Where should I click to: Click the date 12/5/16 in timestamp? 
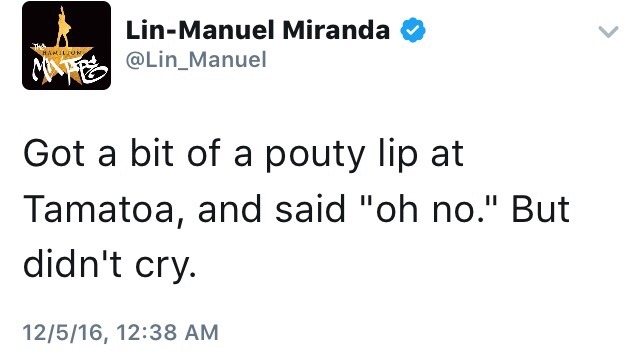coord(63,332)
